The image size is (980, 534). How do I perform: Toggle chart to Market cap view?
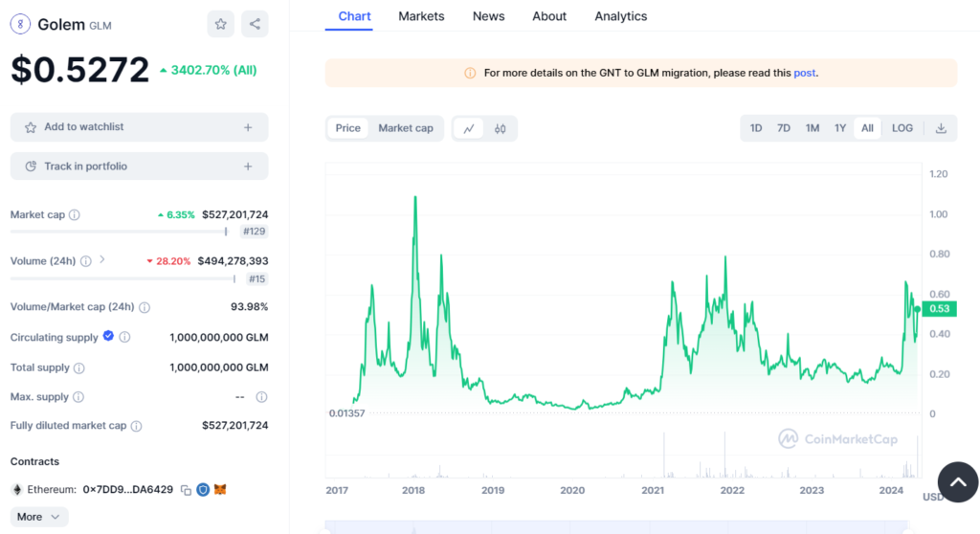pyautogui.click(x=406, y=128)
